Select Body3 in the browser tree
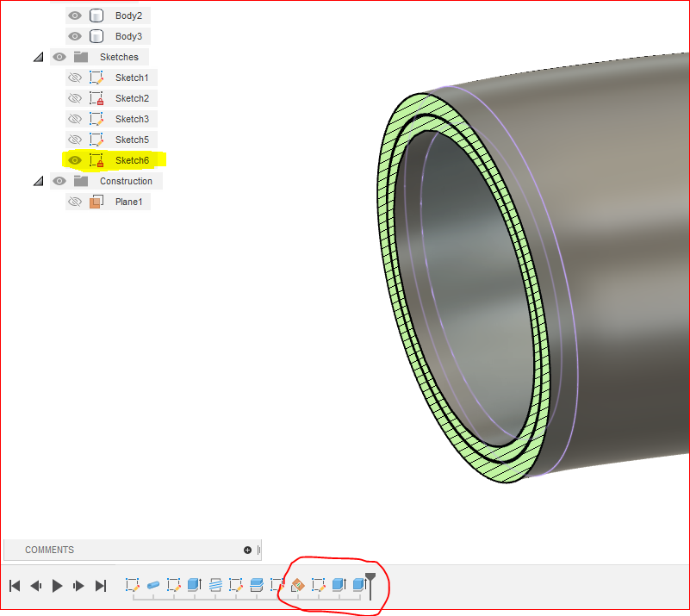The height and width of the screenshot is (616, 690). tap(128, 35)
